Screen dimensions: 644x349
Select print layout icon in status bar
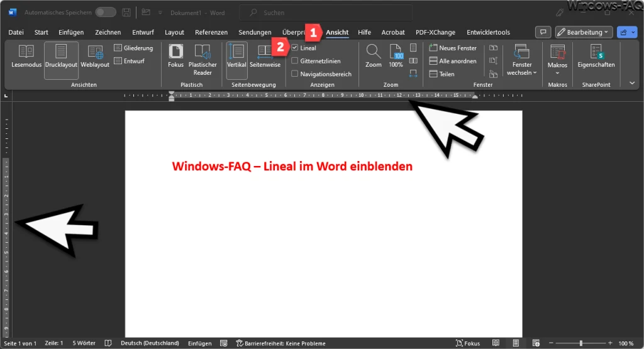point(516,343)
